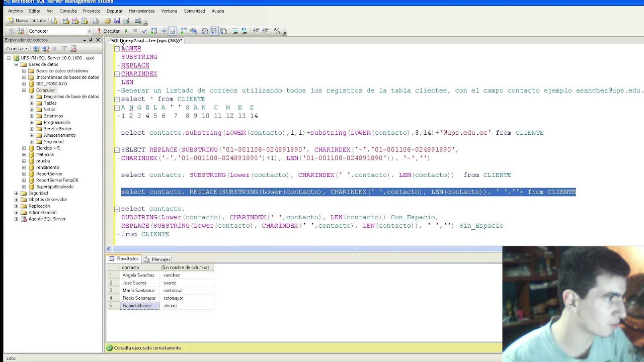Screen dimensions: 644x362
Task: Click the Parse checkmark icon
Action: tap(144, 31)
